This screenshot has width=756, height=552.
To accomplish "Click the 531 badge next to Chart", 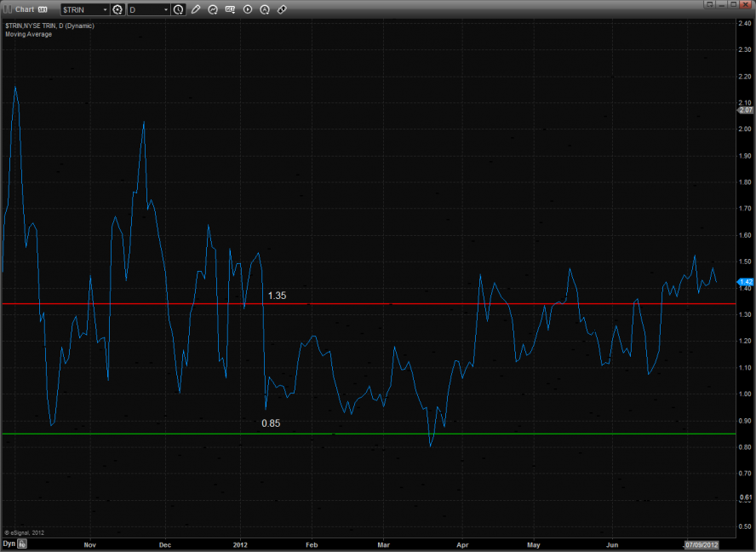I will pos(43,9).
